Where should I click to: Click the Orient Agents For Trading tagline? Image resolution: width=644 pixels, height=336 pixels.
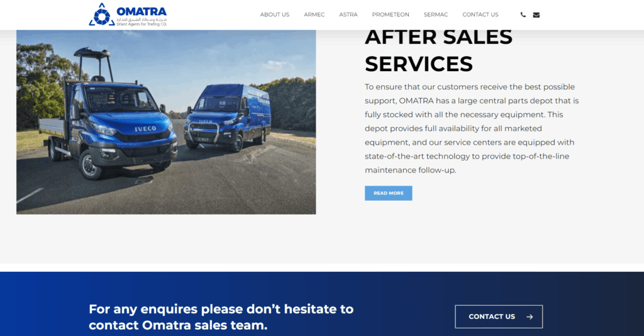(x=142, y=25)
